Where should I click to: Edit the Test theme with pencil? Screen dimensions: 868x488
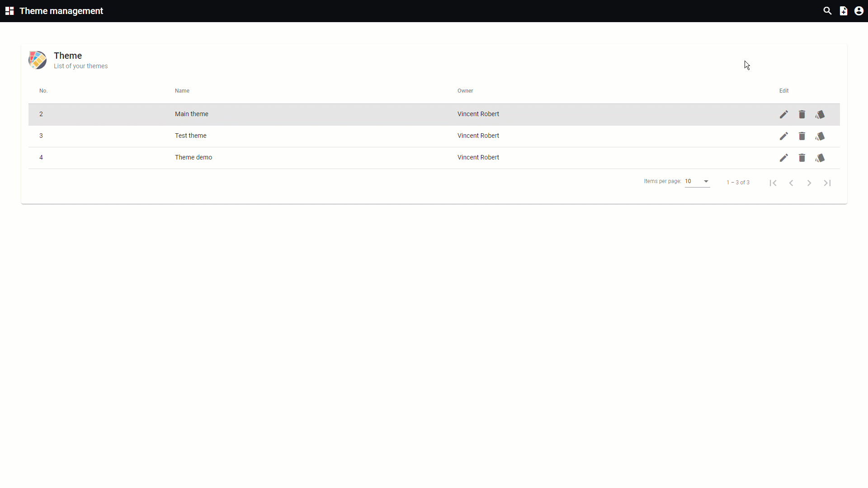point(784,136)
